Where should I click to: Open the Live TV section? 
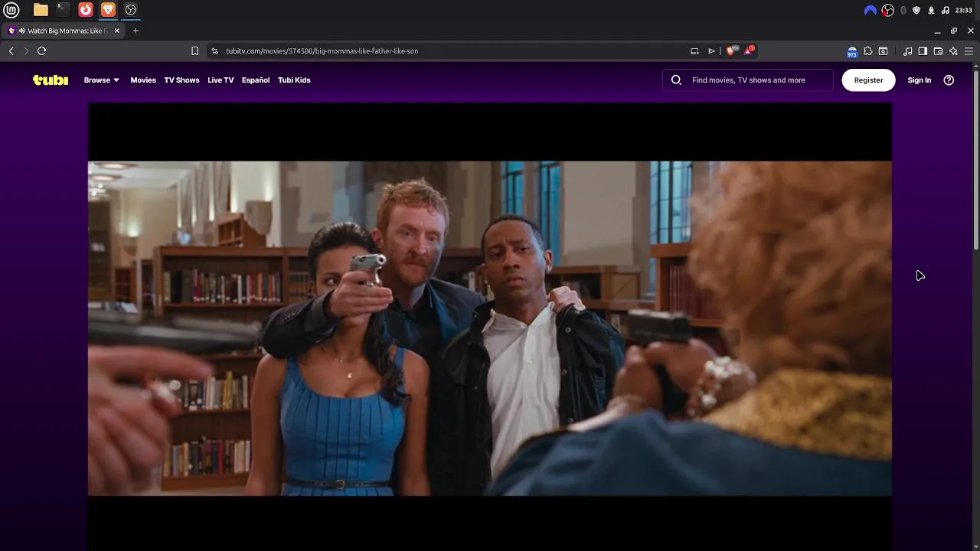pos(220,80)
